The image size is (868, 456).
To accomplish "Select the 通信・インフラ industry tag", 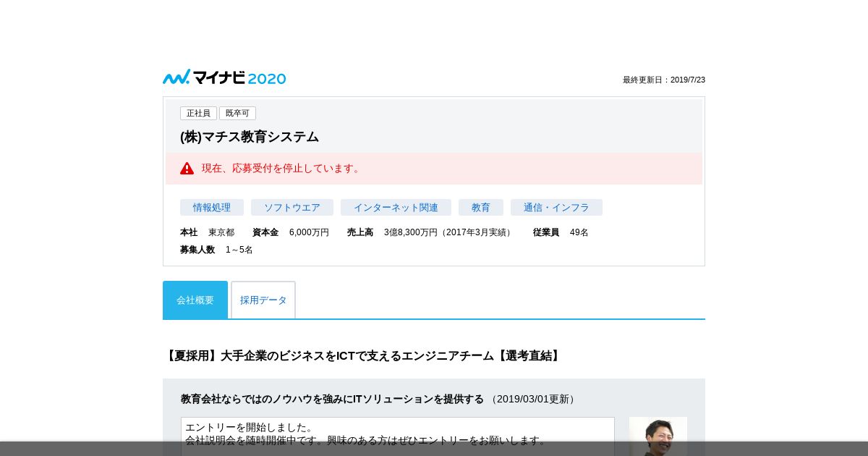I will 556,208.
